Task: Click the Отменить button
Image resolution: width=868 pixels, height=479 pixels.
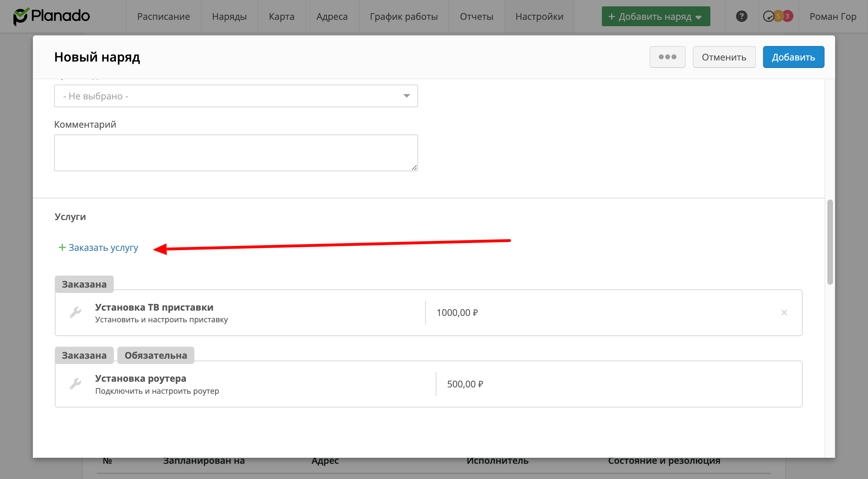Action: tap(724, 57)
